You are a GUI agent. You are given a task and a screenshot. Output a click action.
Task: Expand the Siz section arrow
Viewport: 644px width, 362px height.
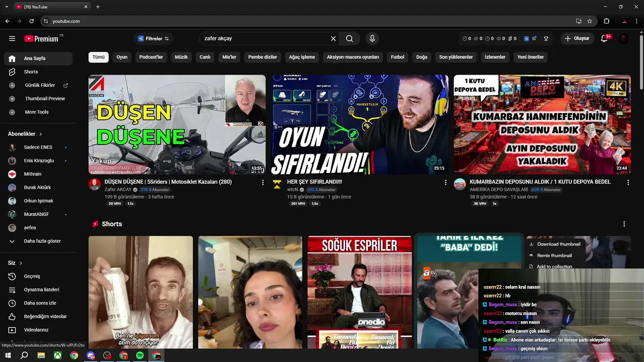click(x=21, y=263)
